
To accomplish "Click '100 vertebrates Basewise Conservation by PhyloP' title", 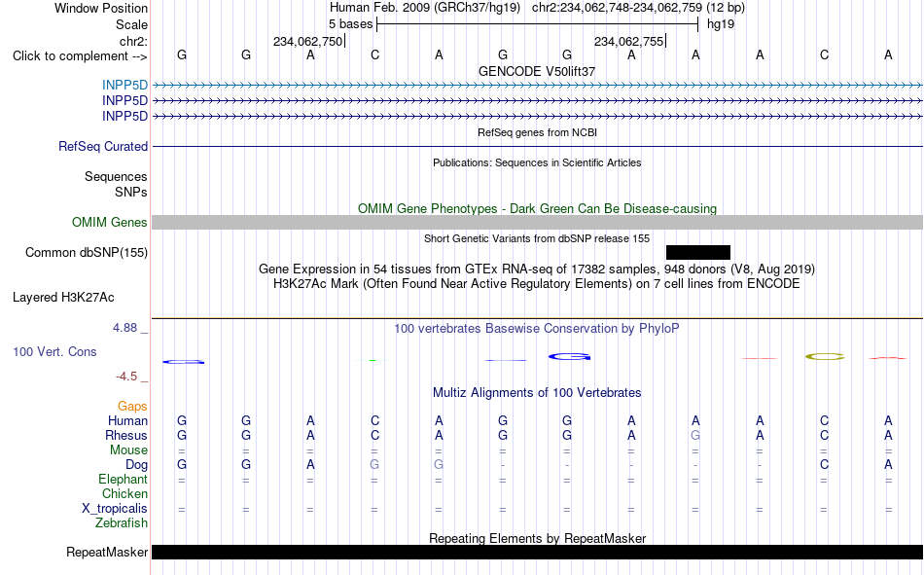I will [x=537, y=329].
